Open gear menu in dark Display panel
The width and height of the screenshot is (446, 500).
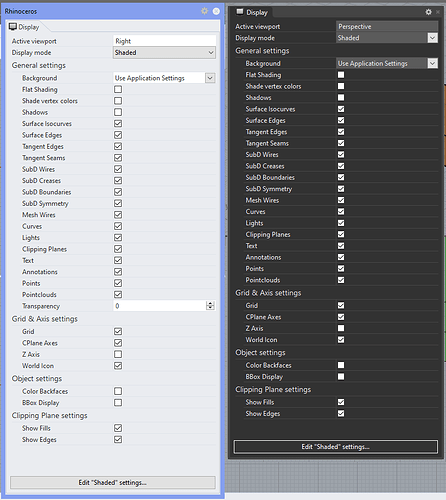pyautogui.click(x=428, y=12)
